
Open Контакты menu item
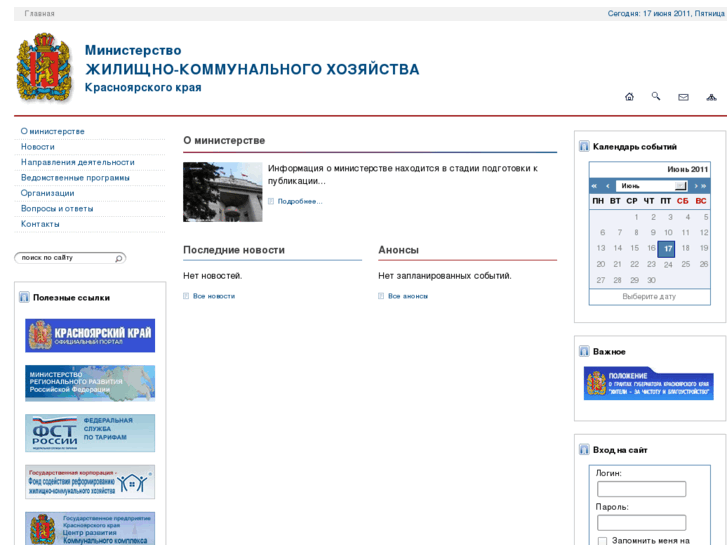pos(40,224)
